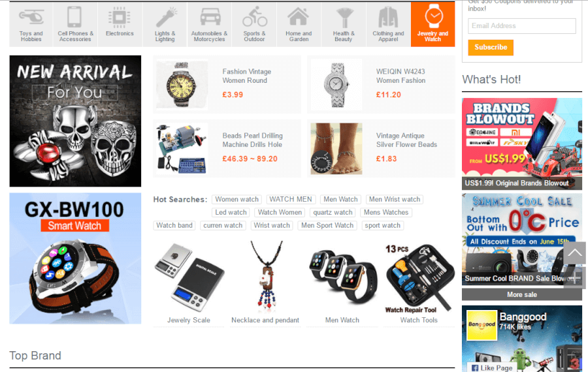Click the Subscribe button
Screen dimensions: 588x372
point(491,48)
